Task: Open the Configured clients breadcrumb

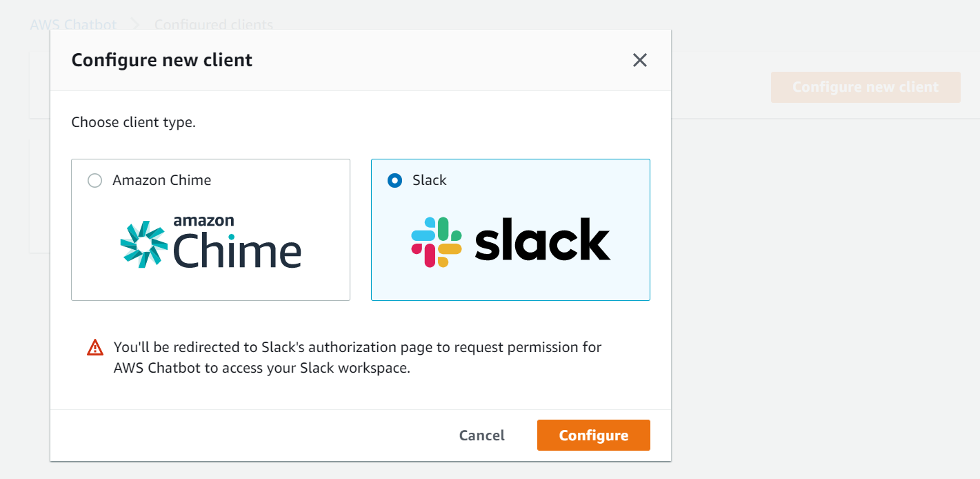Action: point(214,25)
